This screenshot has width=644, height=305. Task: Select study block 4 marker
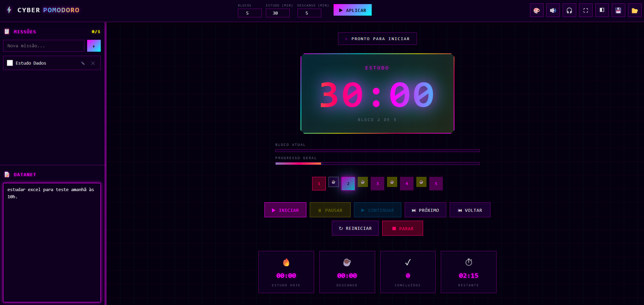pyautogui.click(x=407, y=184)
